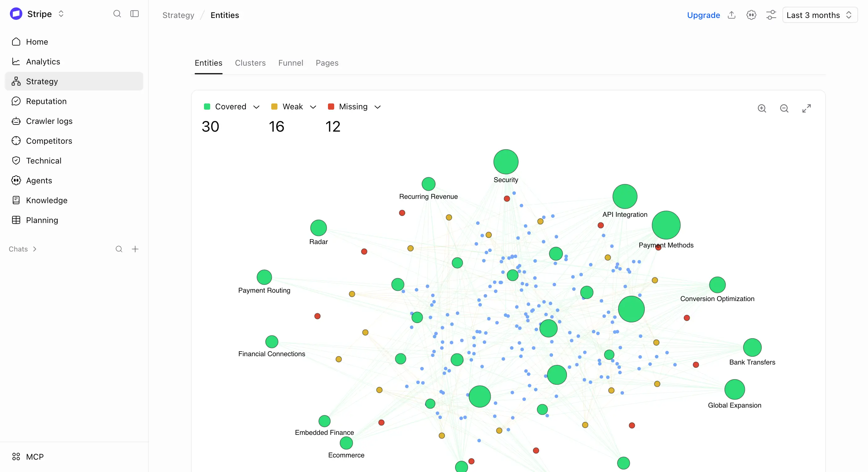The image size is (868, 472).
Task: Click the Radar entity node
Action: [x=318, y=228]
